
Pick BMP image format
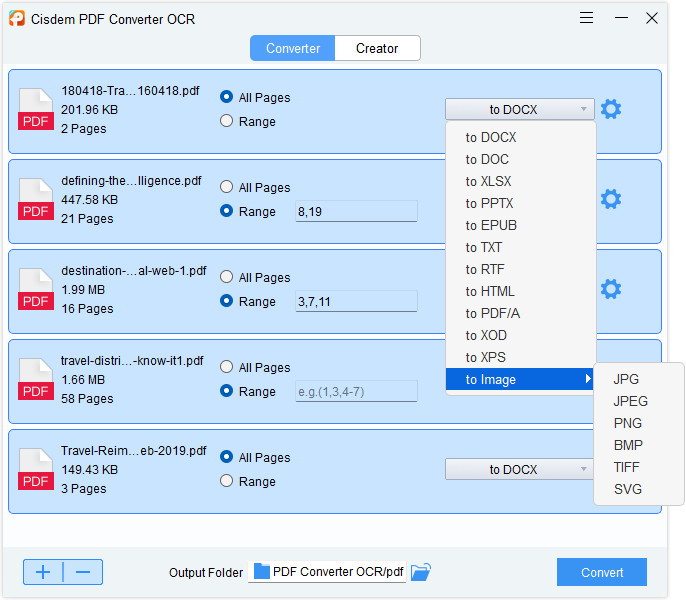(x=639, y=445)
